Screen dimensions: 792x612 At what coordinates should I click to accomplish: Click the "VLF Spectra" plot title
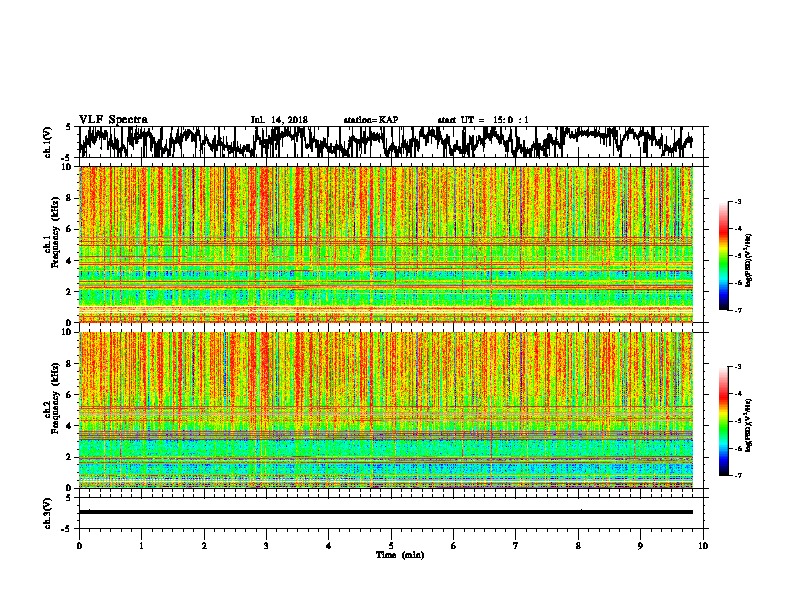(113, 120)
